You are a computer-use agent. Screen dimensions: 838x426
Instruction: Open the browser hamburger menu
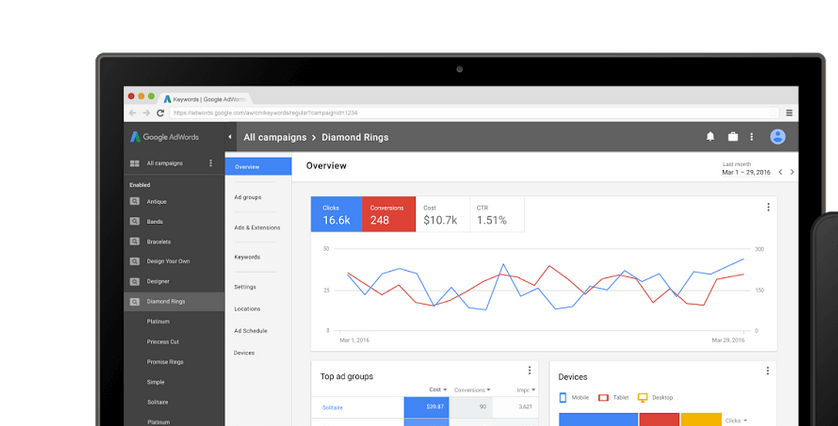(x=789, y=113)
